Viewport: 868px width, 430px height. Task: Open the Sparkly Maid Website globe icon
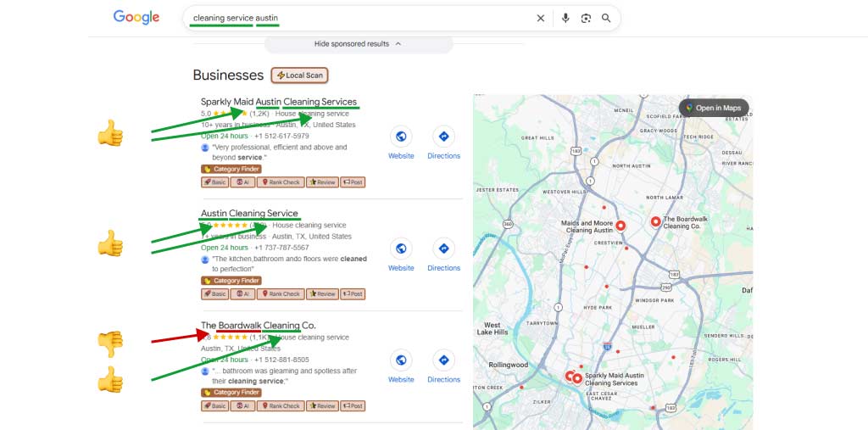pos(401,137)
